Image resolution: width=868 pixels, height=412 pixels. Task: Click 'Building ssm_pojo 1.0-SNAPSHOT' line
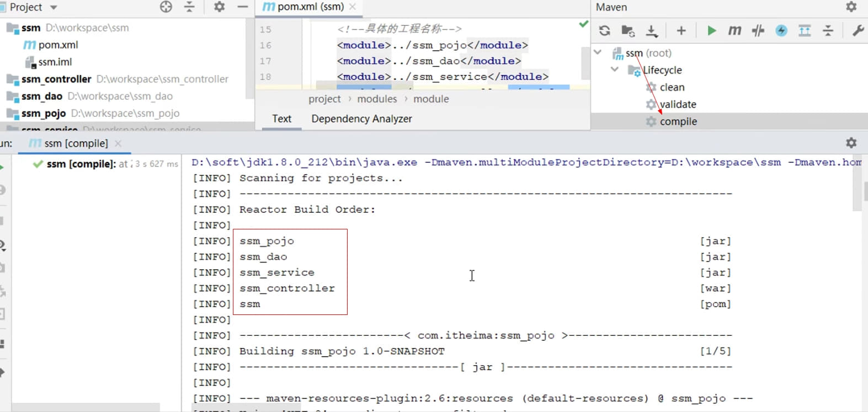342,351
